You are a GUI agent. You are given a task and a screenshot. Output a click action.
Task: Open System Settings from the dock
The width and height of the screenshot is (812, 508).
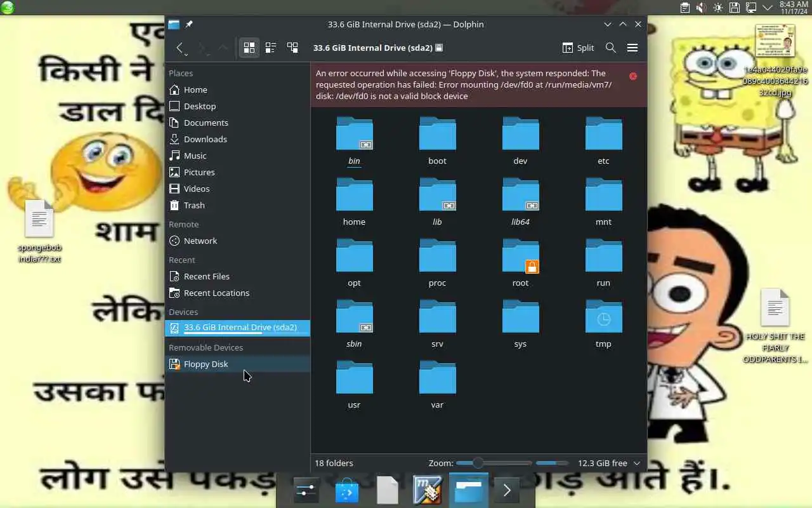(306, 491)
